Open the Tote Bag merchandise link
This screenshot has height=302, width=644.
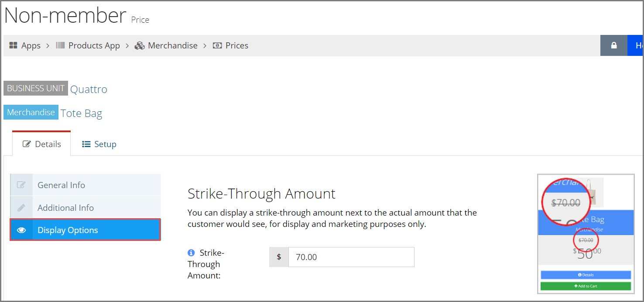(x=81, y=113)
